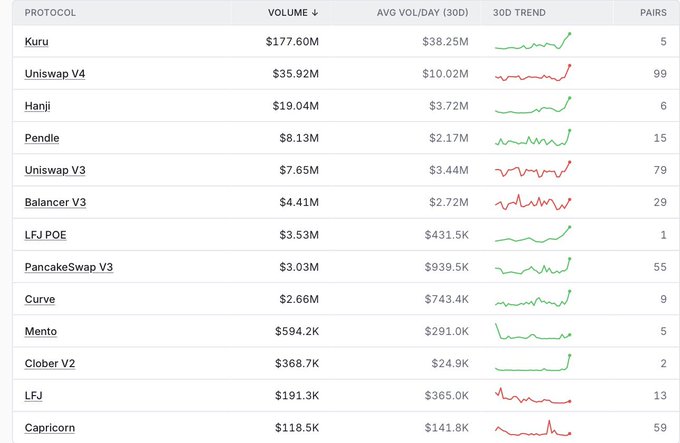This screenshot has height=443, width=680.
Task: Select the $939.5K average daily volume
Action: 447,267
